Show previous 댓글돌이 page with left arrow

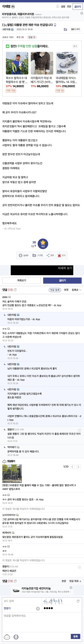point(72,467)
